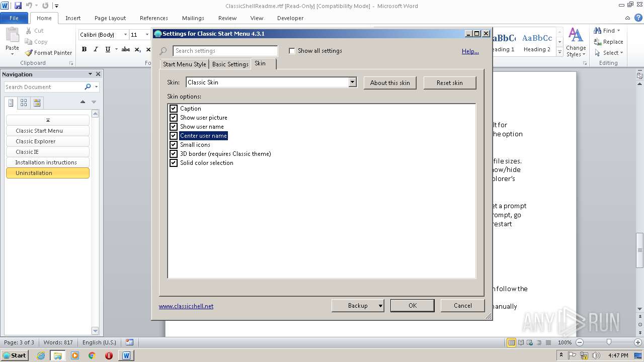644x362 pixels.
Task: Zoom out with the minus button
Action: point(579,342)
